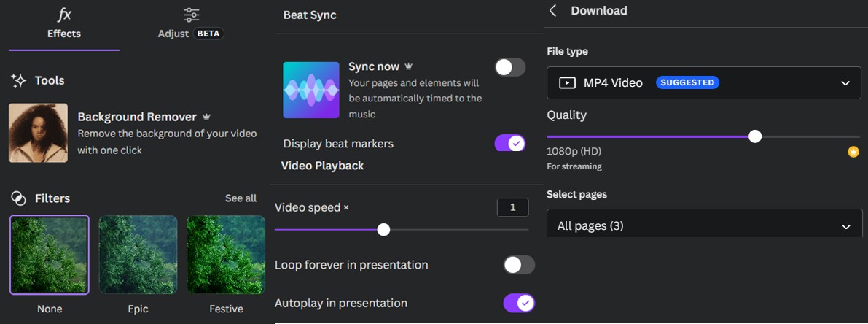The image size is (868, 324).
Task: Click the Video speed value field
Action: (512, 208)
